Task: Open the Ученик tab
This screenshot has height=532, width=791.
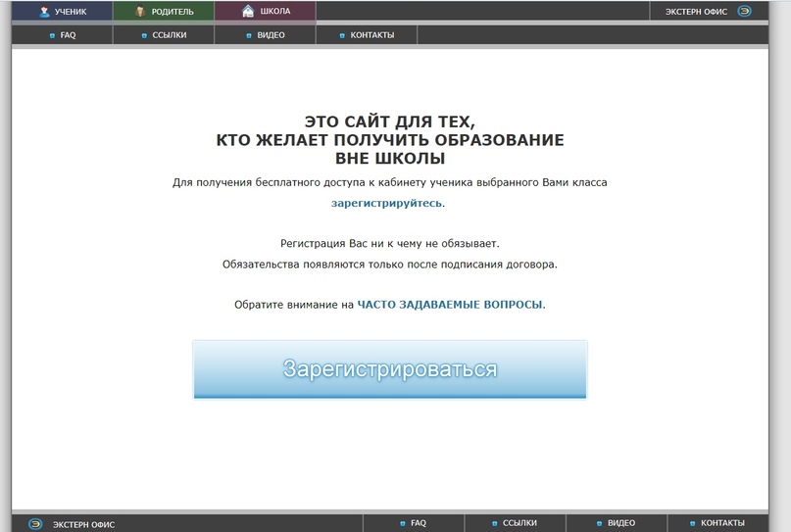Action: (62, 11)
